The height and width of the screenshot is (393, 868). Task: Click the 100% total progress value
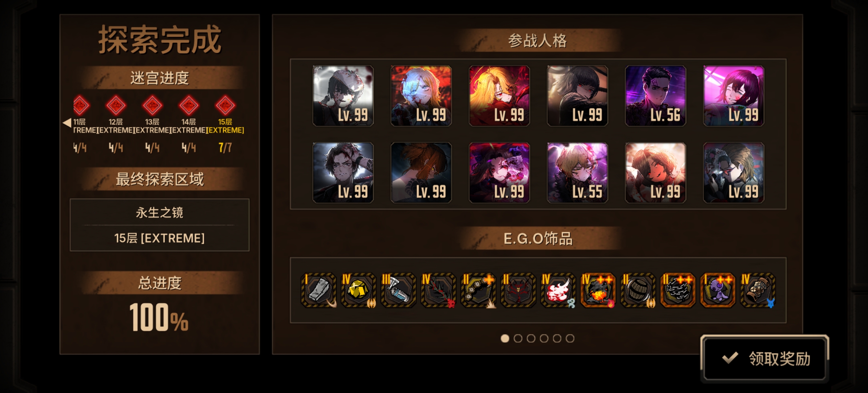159,317
